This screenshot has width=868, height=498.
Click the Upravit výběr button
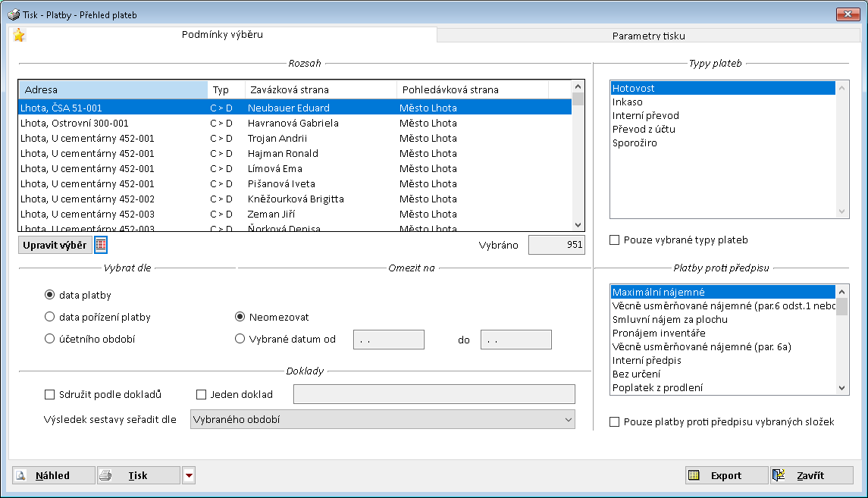[55, 244]
